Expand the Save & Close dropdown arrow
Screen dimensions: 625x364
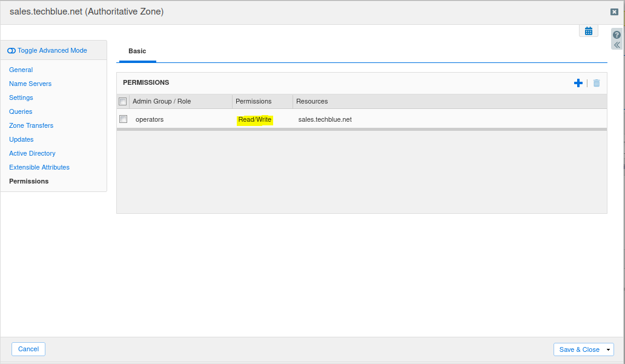coord(609,349)
